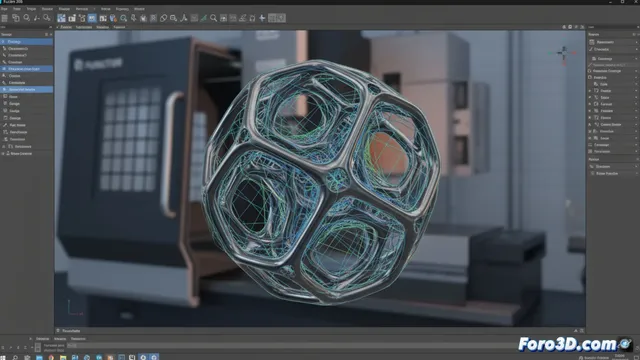This screenshot has width=640, height=360.
Task: Switch to the first tab above the viewport
Action: [66, 27]
